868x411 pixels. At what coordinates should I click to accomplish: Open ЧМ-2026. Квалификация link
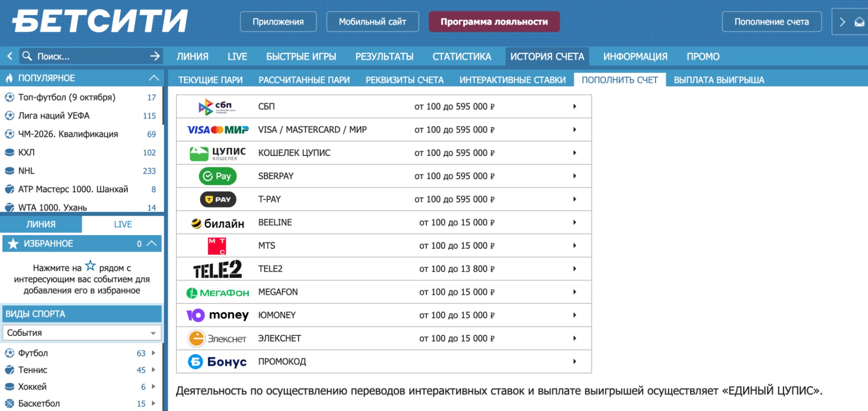point(68,134)
